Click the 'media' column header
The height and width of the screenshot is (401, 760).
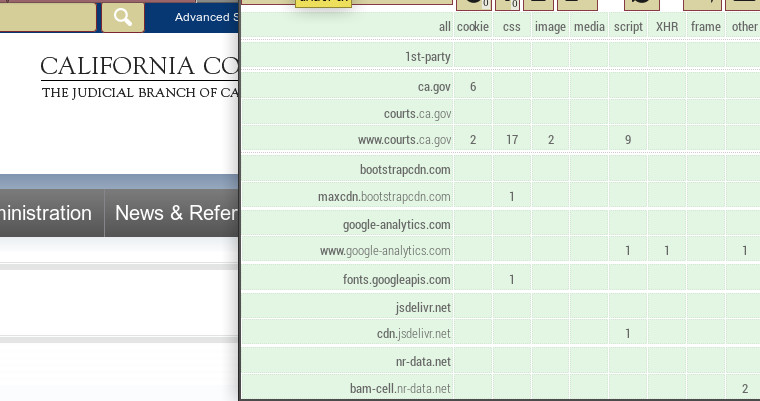pos(589,26)
